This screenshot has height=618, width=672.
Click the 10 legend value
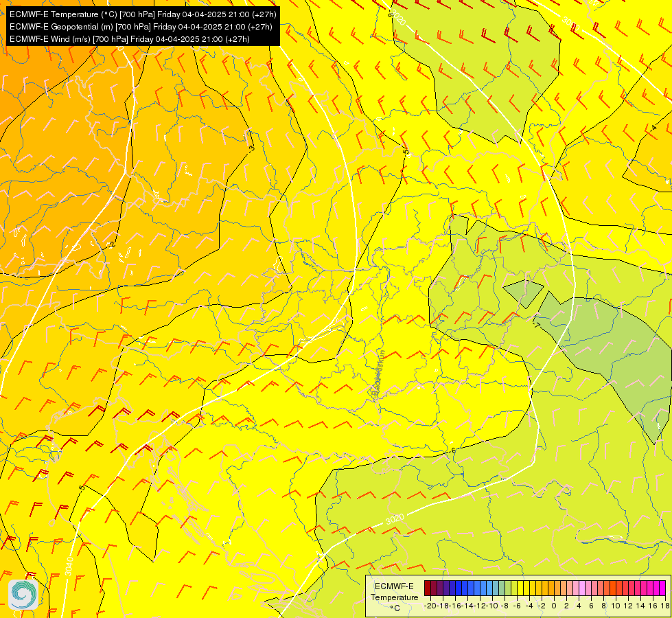point(616,606)
